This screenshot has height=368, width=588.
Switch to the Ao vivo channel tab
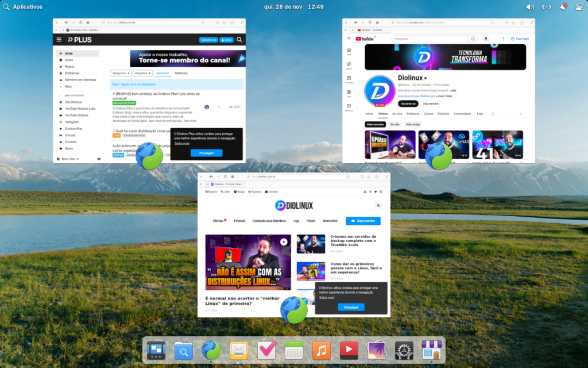[397, 114]
